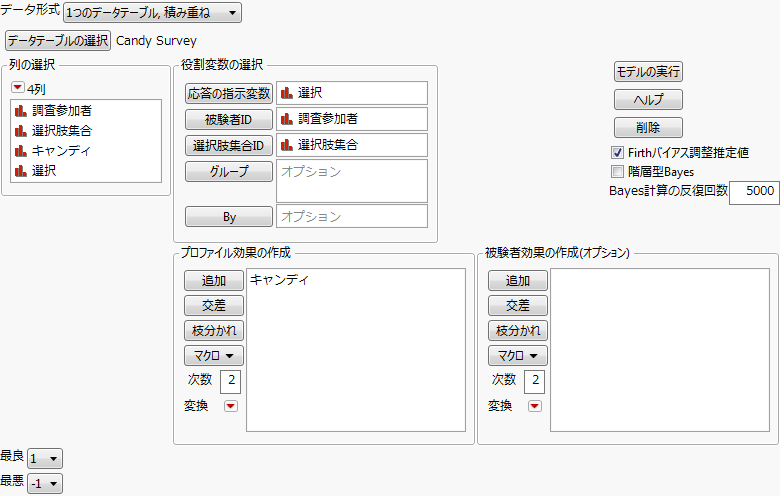Viewport: 780px width, 496px height.
Task: Open the red triangle menu next to 4列
Action: pos(17,88)
